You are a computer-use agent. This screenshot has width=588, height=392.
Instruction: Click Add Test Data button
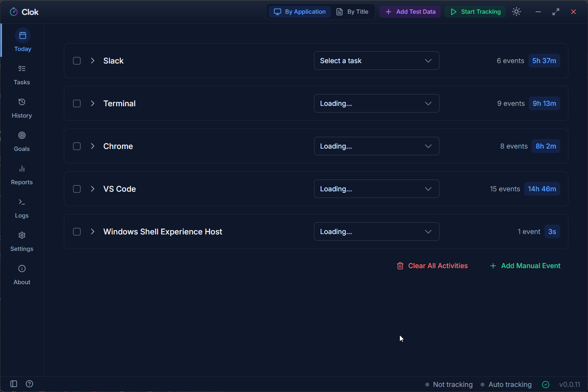point(410,12)
